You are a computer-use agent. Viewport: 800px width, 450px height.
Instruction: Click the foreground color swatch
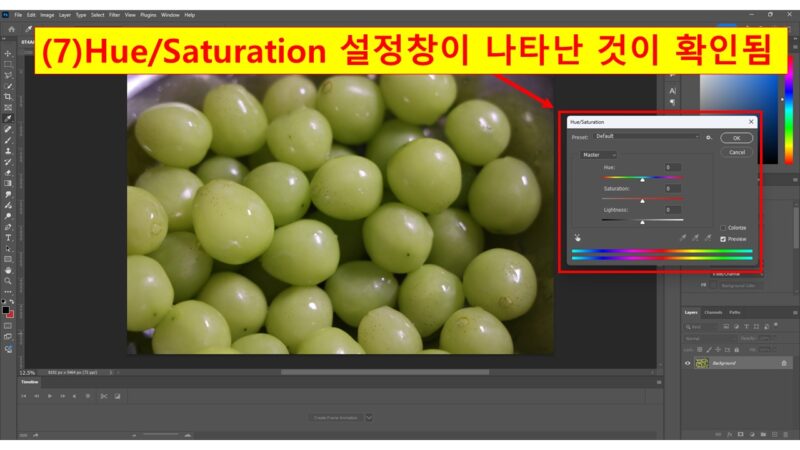tap(6, 310)
